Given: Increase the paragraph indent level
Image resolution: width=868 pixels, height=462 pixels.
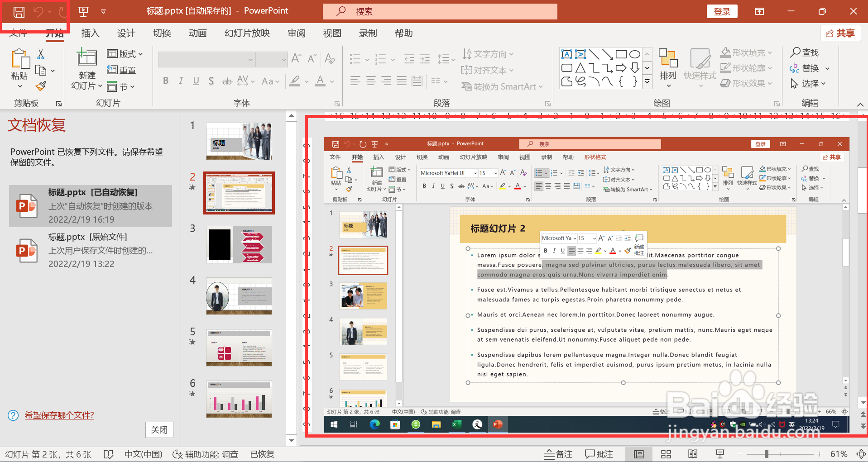Looking at the screenshot, I should point(425,59).
